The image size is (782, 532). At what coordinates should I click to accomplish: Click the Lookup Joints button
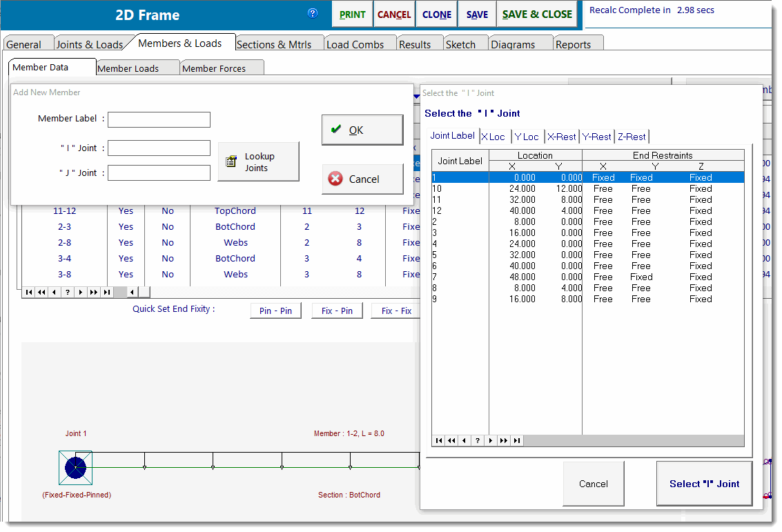(258, 162)
